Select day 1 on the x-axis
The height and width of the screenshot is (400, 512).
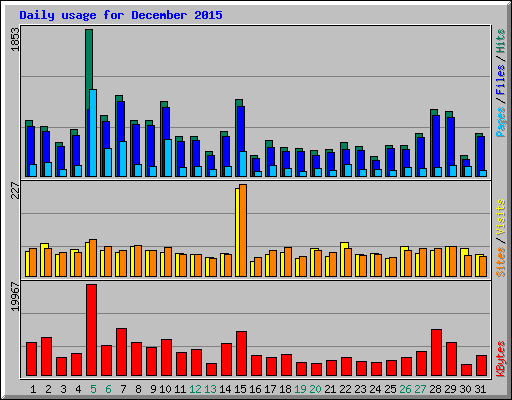[x=33, y=389]
